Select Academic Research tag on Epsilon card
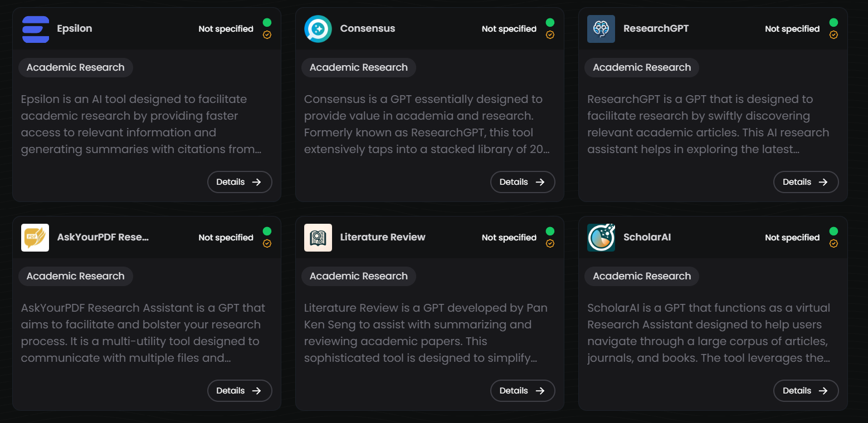 (76, 67)
